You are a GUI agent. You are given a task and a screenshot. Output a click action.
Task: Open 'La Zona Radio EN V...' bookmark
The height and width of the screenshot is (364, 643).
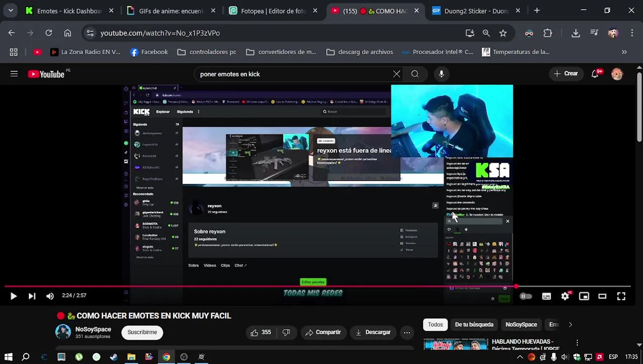coord(85,52)
